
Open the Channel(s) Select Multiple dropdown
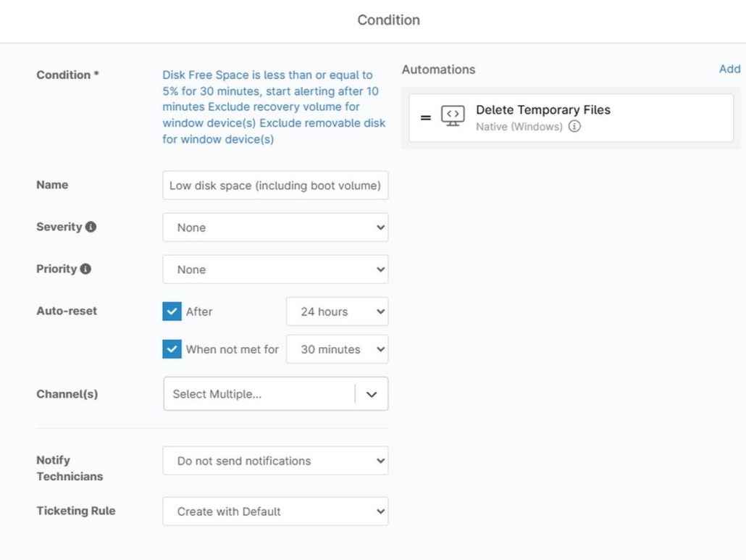[259, 394]
